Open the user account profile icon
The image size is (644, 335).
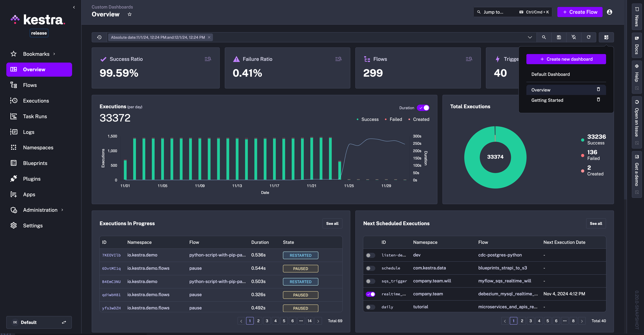[610, 12]
